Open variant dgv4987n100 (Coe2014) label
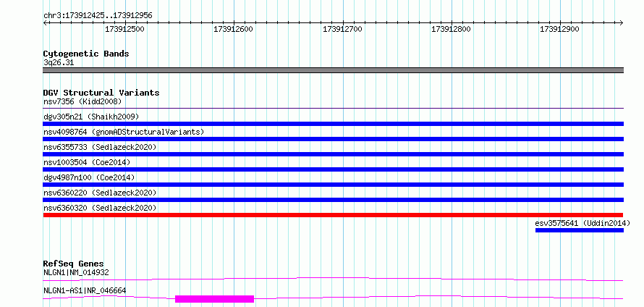This screenshot has width=644, height=307. point(89,177)
